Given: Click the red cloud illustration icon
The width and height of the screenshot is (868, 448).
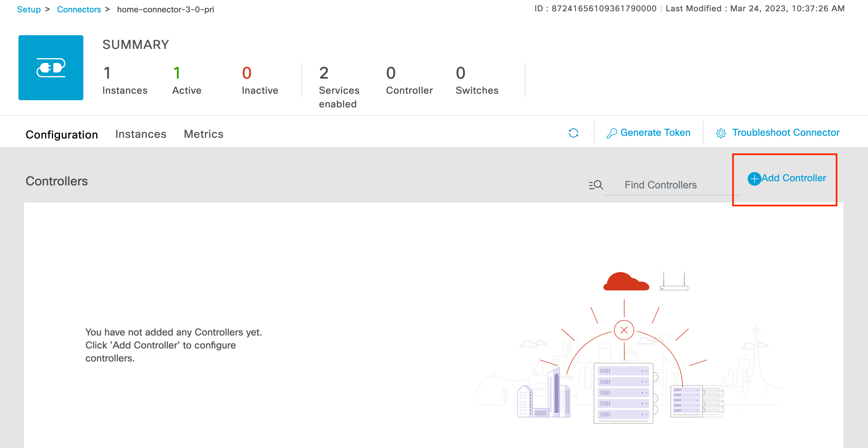Looking at the screenshot, I should 626,282.
